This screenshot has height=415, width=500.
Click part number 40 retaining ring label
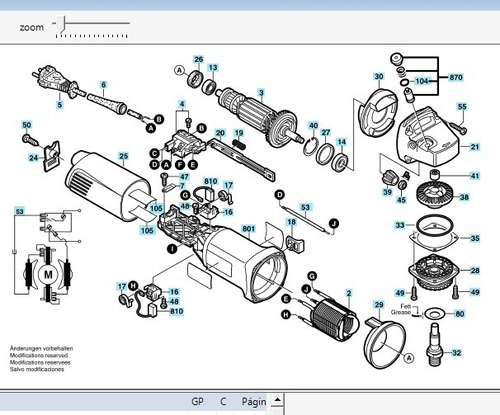tap(313, 126)
